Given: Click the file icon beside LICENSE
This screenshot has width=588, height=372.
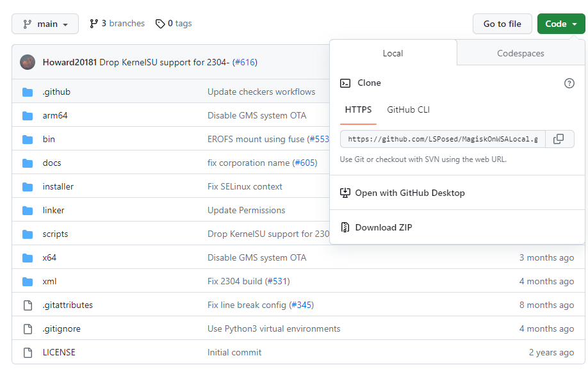Looking at the screenshot, I should coord(28,353).
